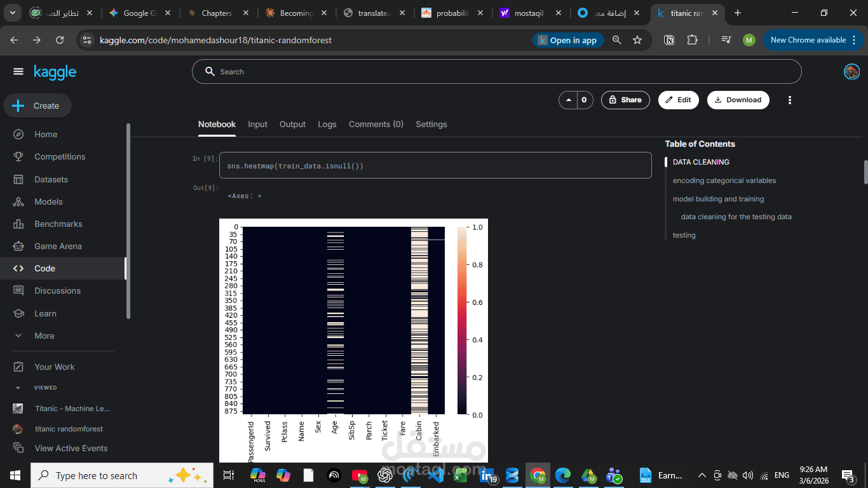The image size is (868, 488).
Task: Click the Chrome bookmark star icon
Action: point(637,40)
